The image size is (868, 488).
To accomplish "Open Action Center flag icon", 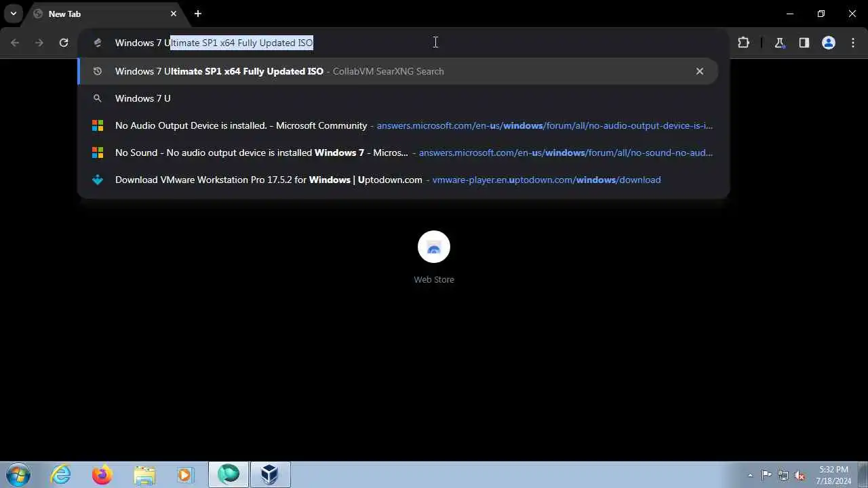I will 766,475.
